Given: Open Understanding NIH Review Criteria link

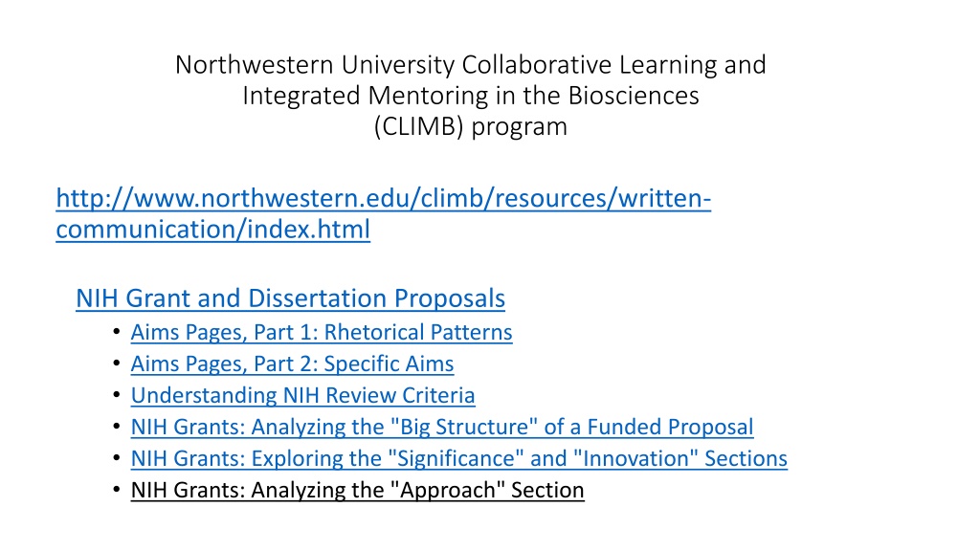Looking at the screenshot, I should click(x=302, y=395).
